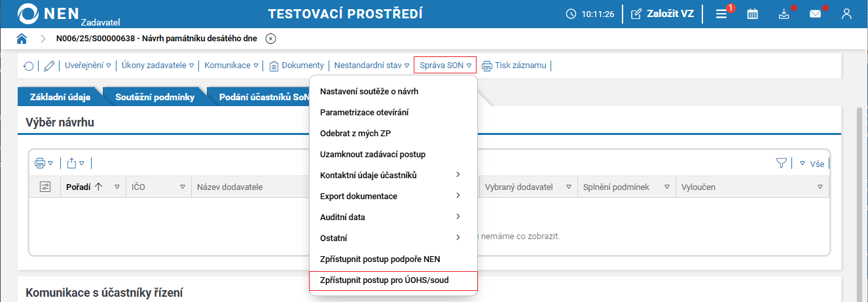
Task: Choose Uzamknout zadávací postup from the menu
Action: [372, 154]
